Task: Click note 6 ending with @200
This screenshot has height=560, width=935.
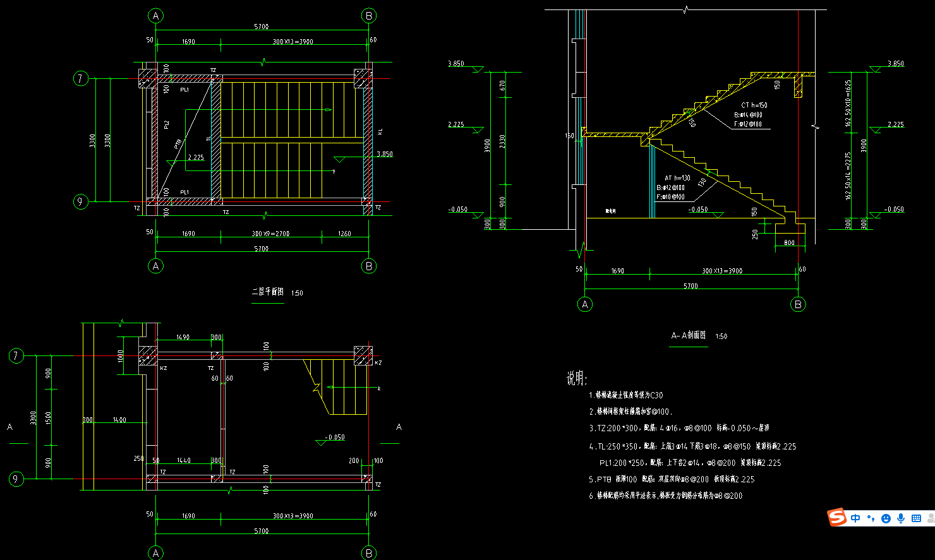Action: pos(665,496)
